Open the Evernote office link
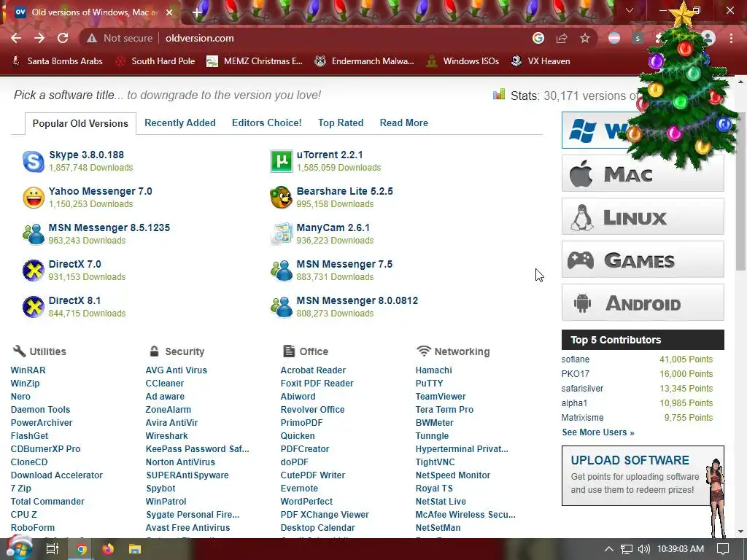The height and width of the screenshot is (560, 747). point(299,488)
